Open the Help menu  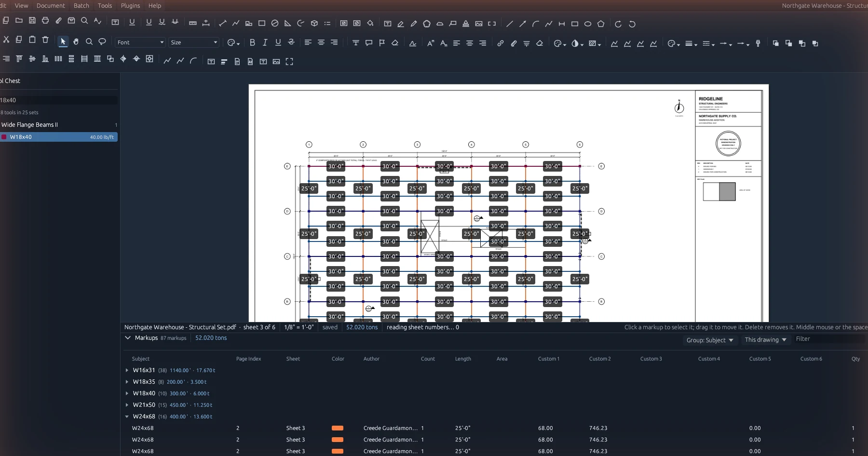point(155,6)
